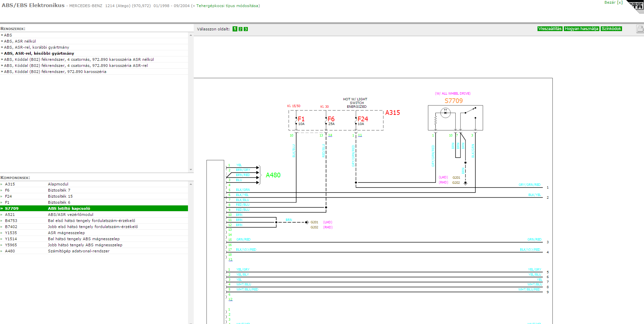Open the Hogyan használja help button
644x324 pixels.
point(581,29)
